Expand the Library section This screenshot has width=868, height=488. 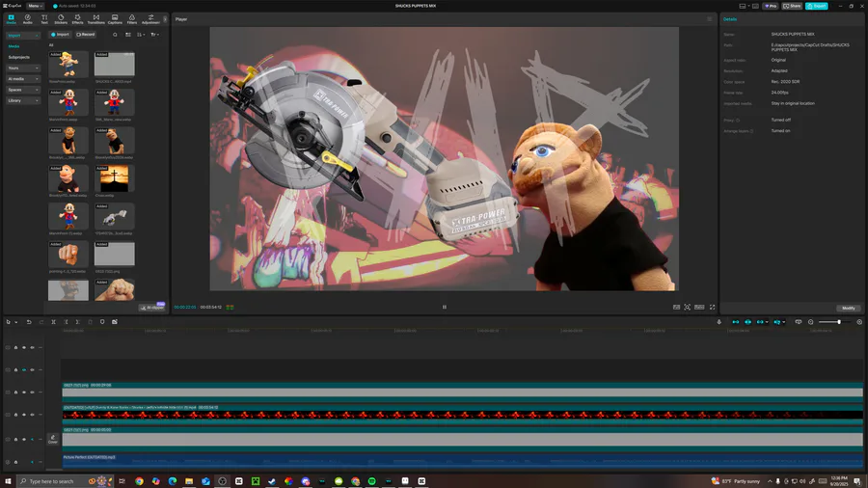pyautogui.click(x=23, y=100)
